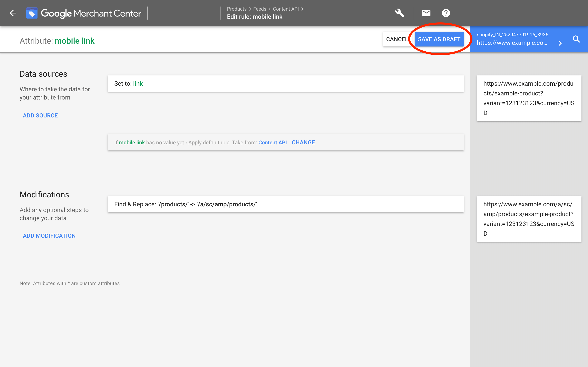Image resolution: width=588 pixels, height=367 pixels.
Task: Open the wrench tools icon
Action: click(399, 13)
